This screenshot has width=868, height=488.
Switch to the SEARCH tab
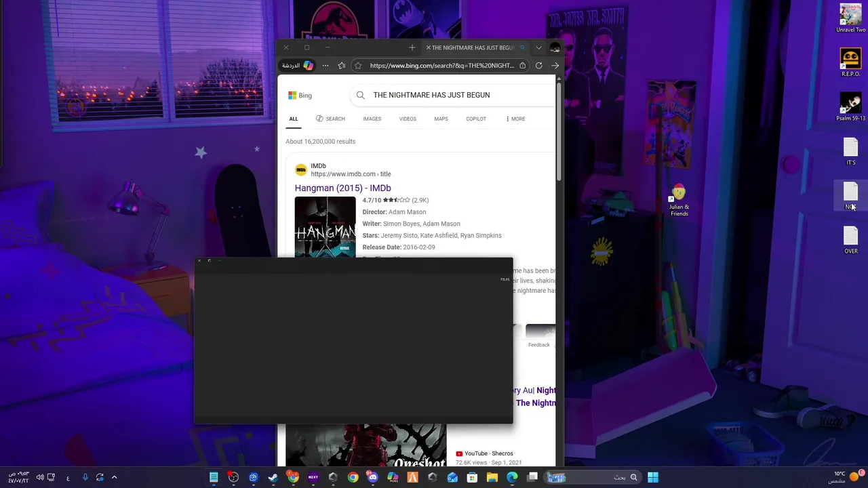[x=330, y=119]
